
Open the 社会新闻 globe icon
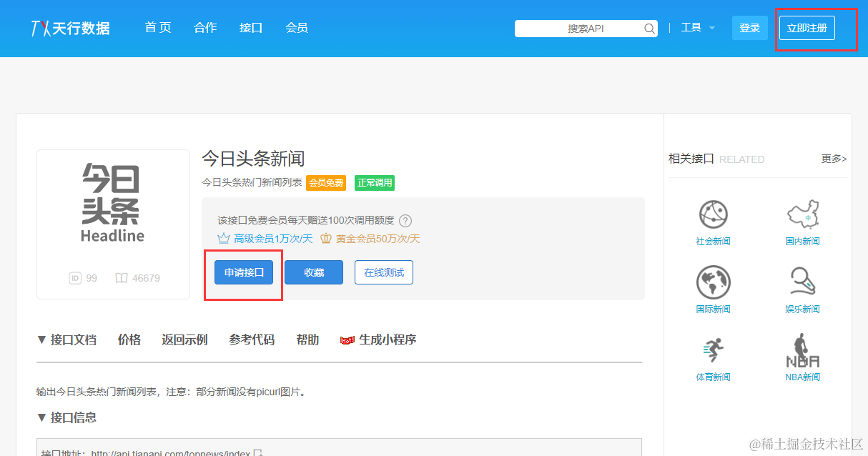pos(713,214)
